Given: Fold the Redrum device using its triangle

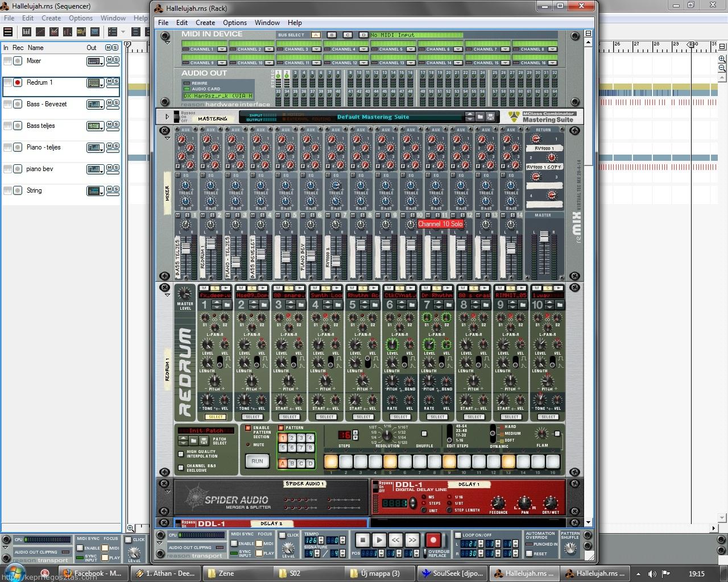Looking at the screenshot, I should (x=167, y=296).
